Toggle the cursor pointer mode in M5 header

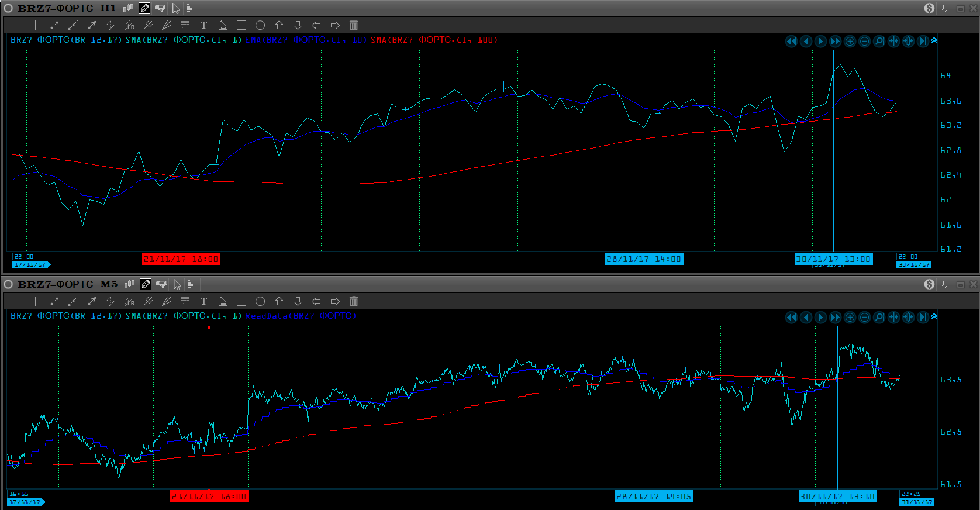(x=177, y=284)
